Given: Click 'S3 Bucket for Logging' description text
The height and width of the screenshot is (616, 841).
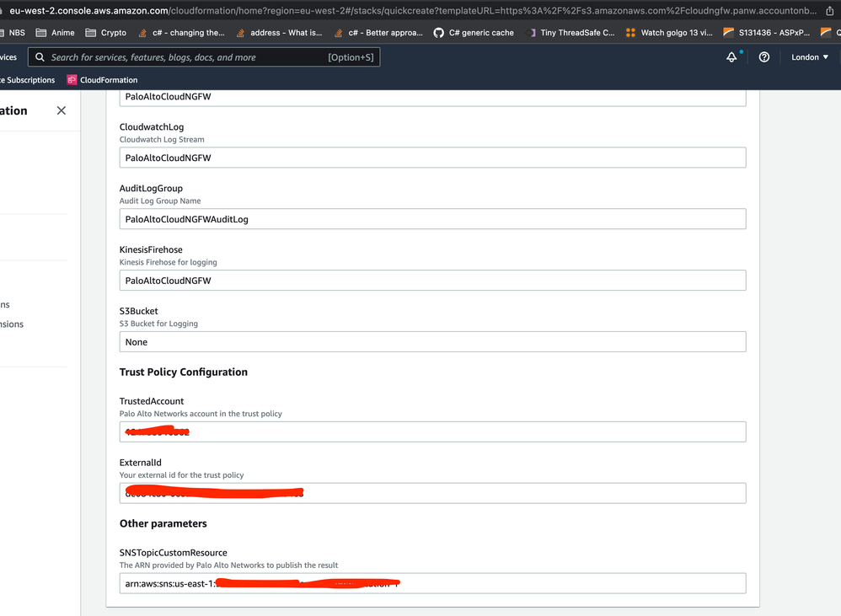Looking at the screenshot, I should [158, 324].
